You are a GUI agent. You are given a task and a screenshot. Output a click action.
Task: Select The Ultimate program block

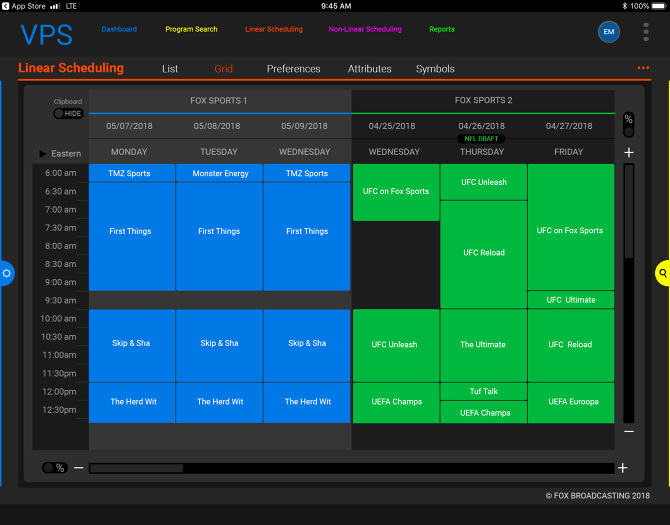click(x=483, y=346)
